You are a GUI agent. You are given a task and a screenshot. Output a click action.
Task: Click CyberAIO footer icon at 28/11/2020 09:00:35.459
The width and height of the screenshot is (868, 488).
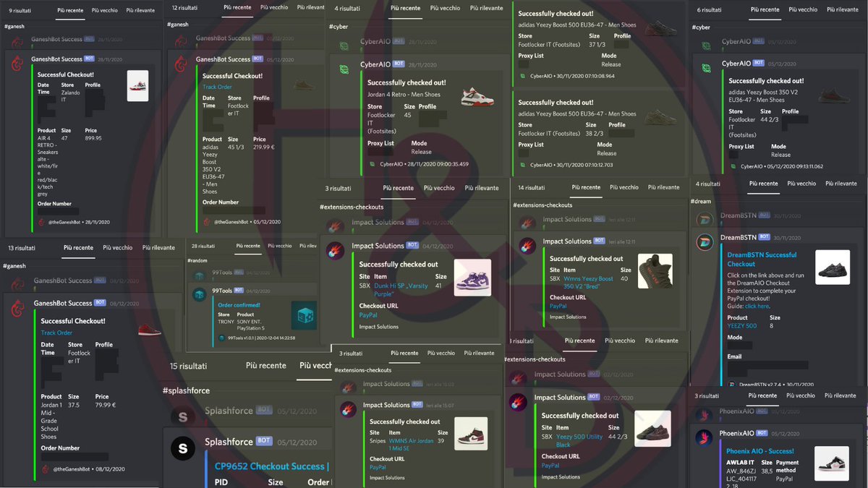[372, 164]
